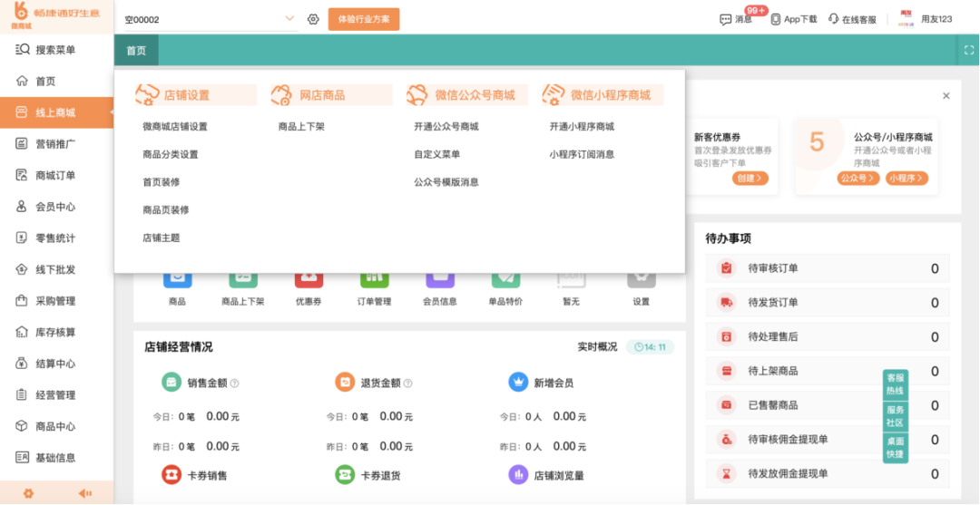
Task: Open 开通公众号商城 link
Action: [x=446, y=127]
